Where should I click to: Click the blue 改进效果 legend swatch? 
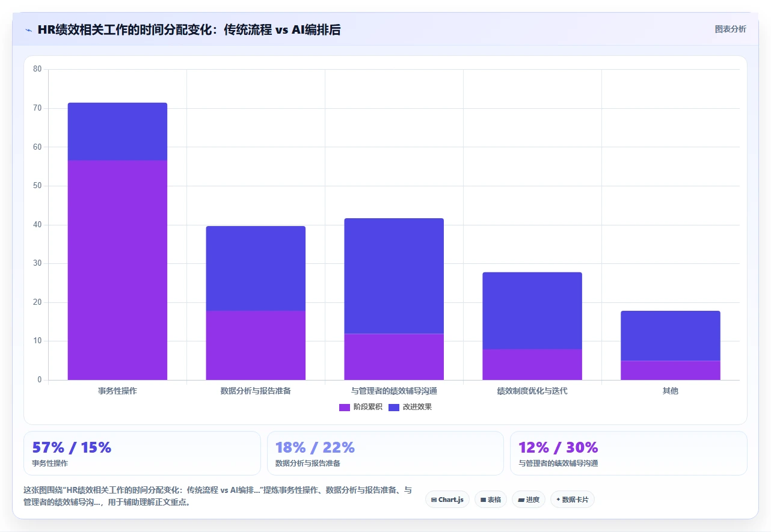394,407
